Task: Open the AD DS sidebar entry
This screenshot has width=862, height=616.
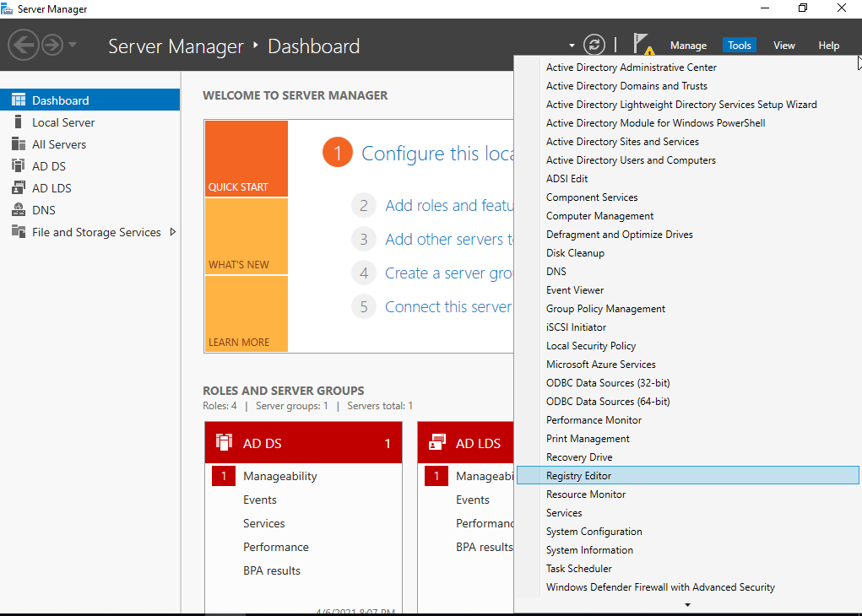Action: (48, 166)
